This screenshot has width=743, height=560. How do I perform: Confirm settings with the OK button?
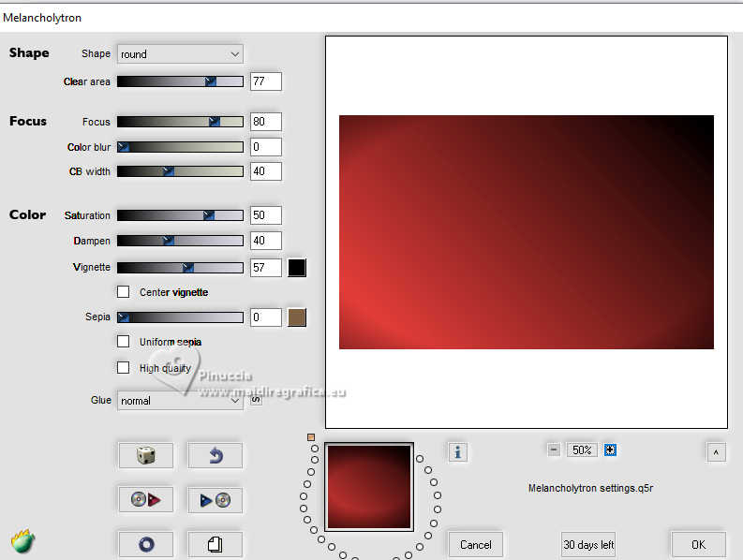pyautogui.click(x=698, y=545)
